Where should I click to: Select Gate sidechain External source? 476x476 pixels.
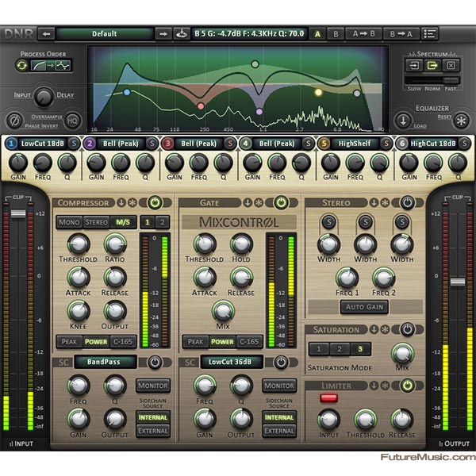pyautogui.click(x=279, y=431)
